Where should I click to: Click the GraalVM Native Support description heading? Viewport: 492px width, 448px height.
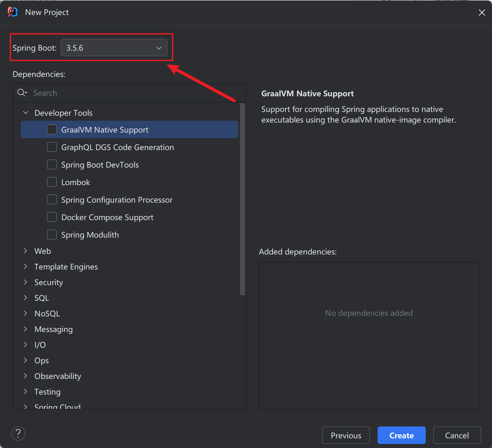coord(308,93)
